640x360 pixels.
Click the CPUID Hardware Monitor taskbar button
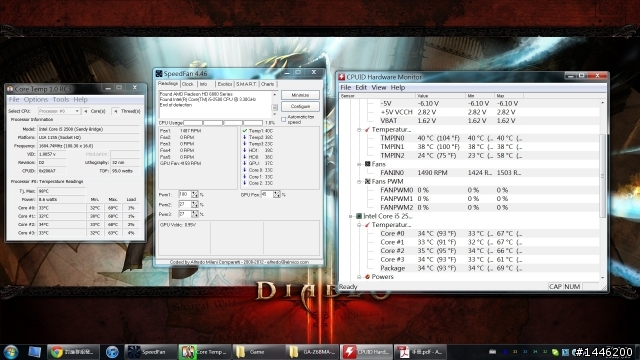[367, 352]
